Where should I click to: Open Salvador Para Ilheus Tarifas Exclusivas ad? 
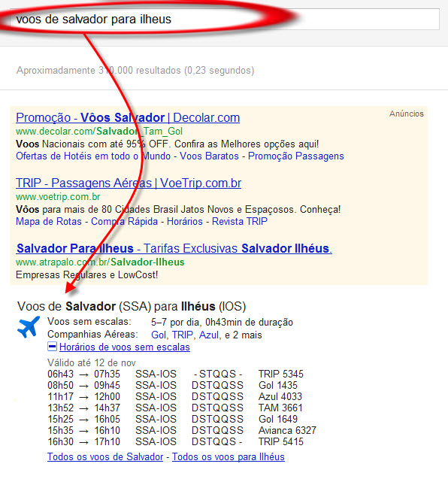pos(174,248)
